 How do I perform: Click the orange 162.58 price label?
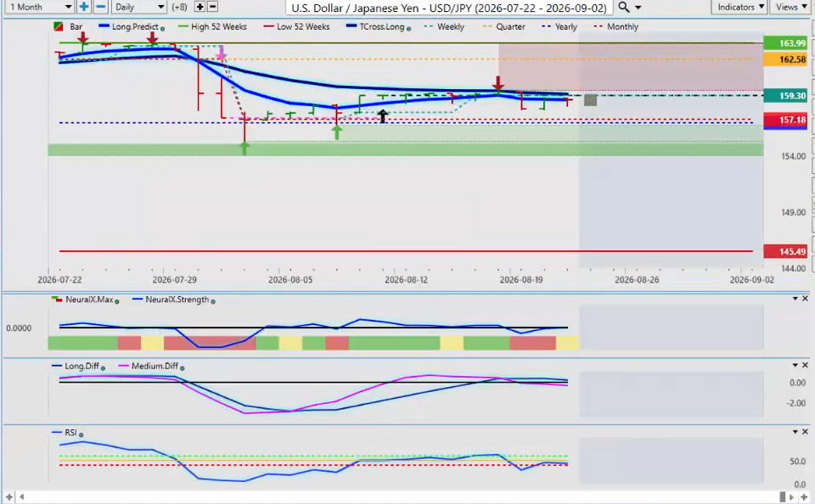[x=784, y=59]
